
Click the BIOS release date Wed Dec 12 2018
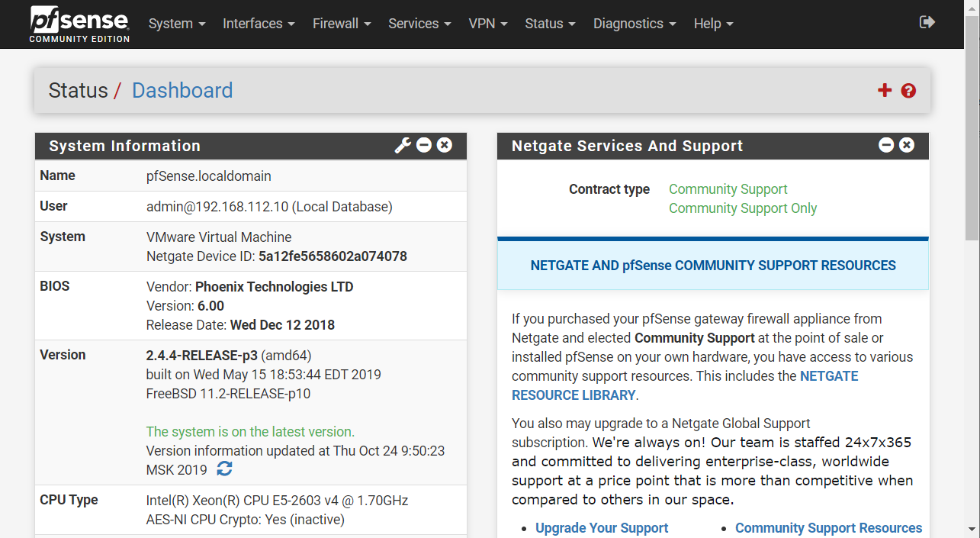283,325
